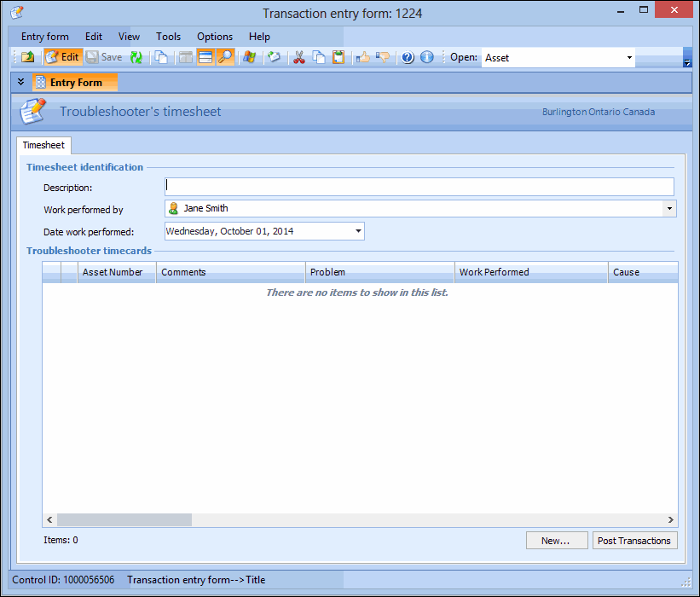Open the Date work performed picker
Screen dimensions: 700x597
click(358, 231)
